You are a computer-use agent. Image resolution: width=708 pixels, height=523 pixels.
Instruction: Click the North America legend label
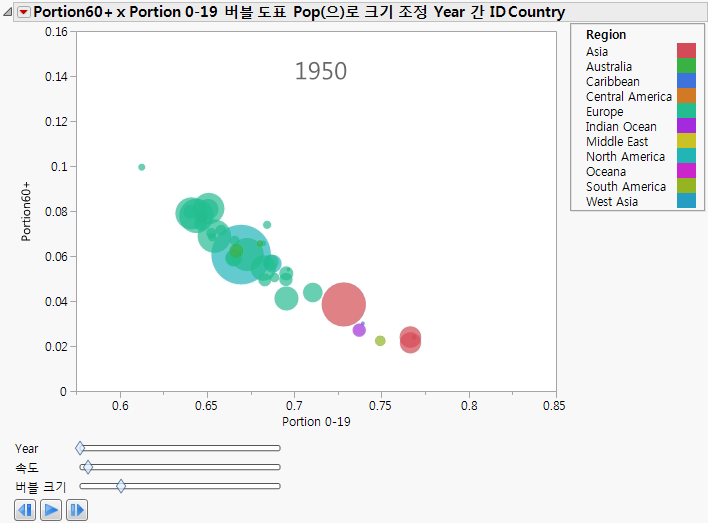(625, 156)
